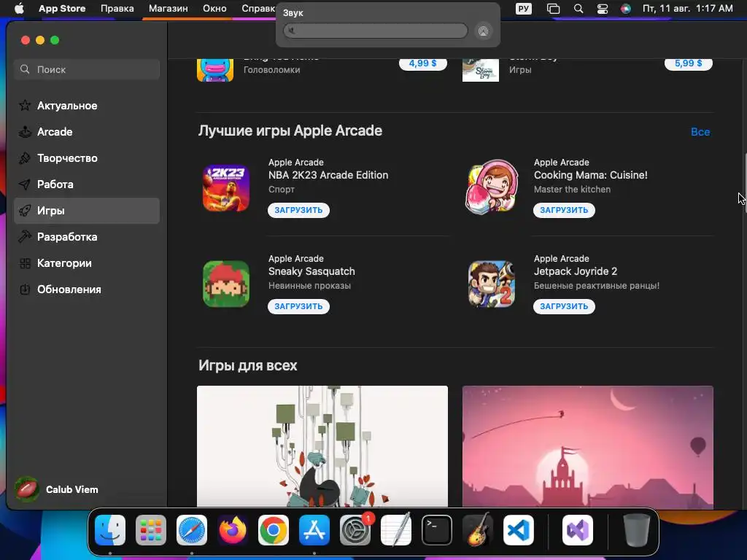Open Разработка hammer icon

[25, 236]
